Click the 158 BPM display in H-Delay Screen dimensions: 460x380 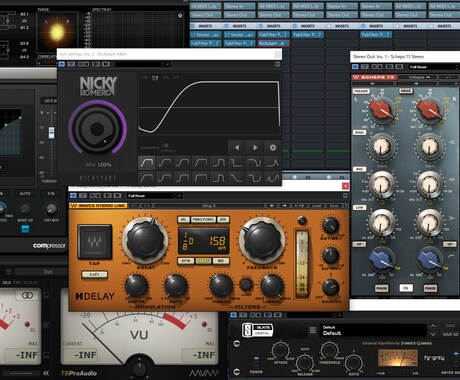coord(204,241)
